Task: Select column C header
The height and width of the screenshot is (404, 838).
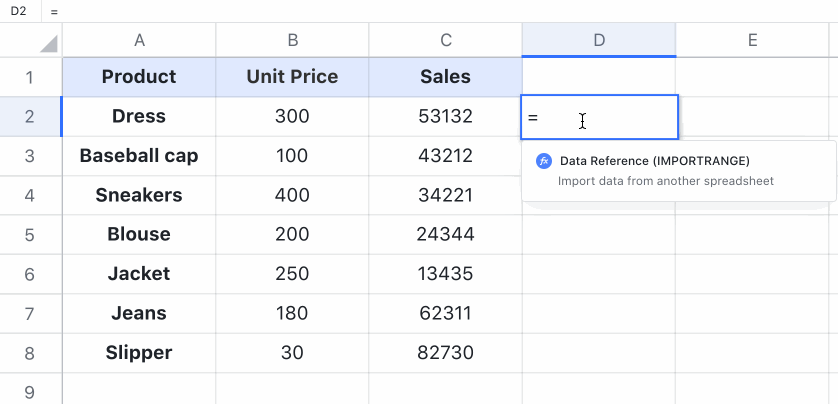Action: click(x=445, y=40)
